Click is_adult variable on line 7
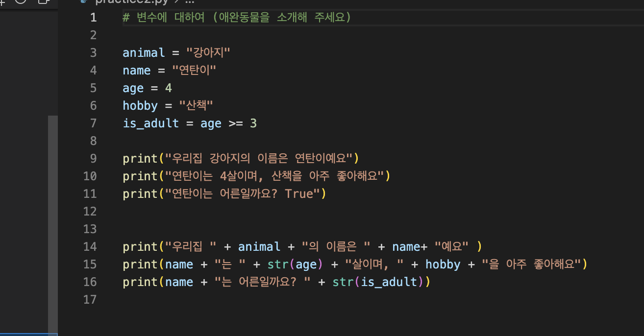Image resolution: width=644 pixels, height=336 pixels. tap(151, 123)
